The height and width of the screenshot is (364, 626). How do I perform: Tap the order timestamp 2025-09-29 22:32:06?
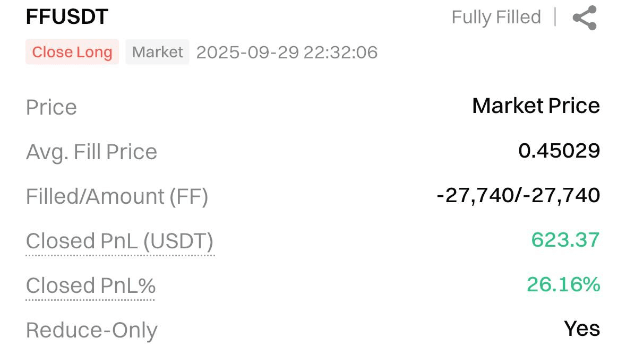(x=287, y=53)
